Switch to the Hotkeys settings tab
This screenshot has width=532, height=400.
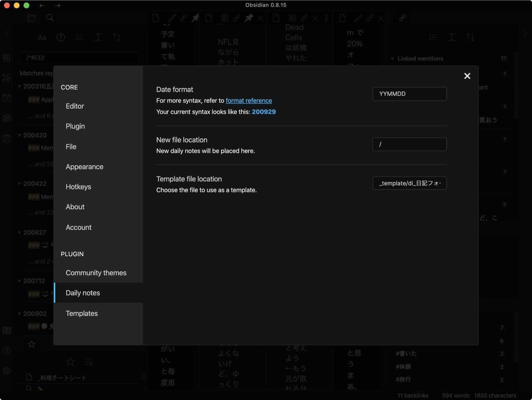tap(78, 187)
